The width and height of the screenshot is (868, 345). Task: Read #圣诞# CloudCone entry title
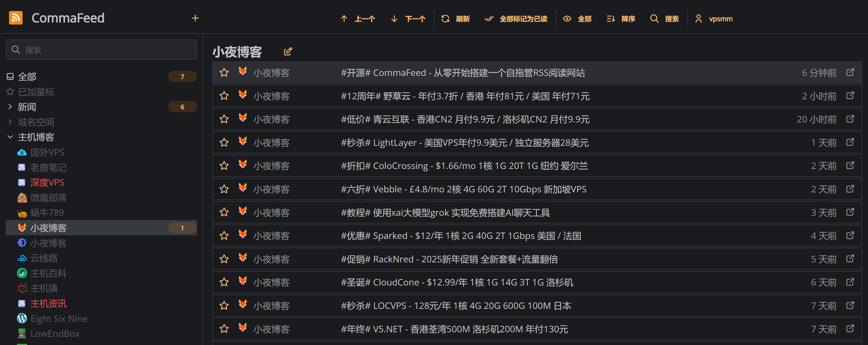tap(457, 282)
